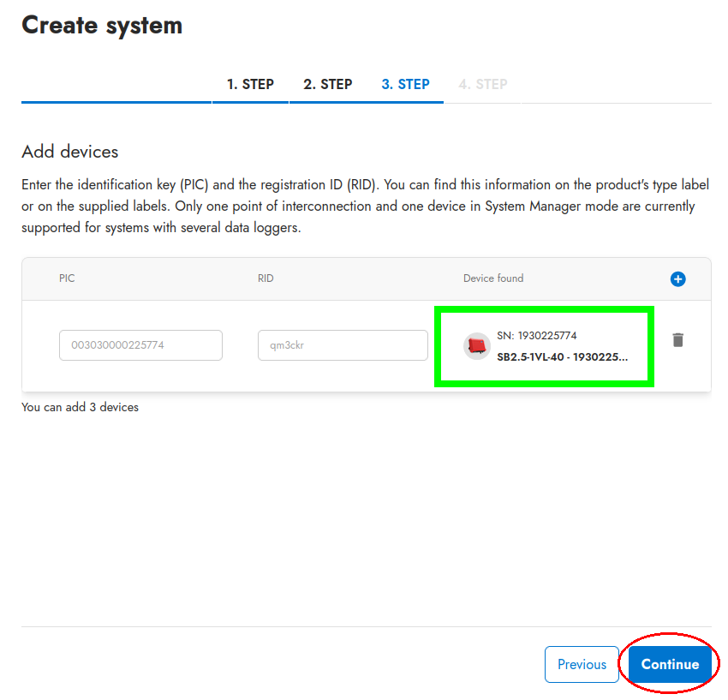
Task: Click the serial number SN: 1930225774
Action: [x=542, y=336]
